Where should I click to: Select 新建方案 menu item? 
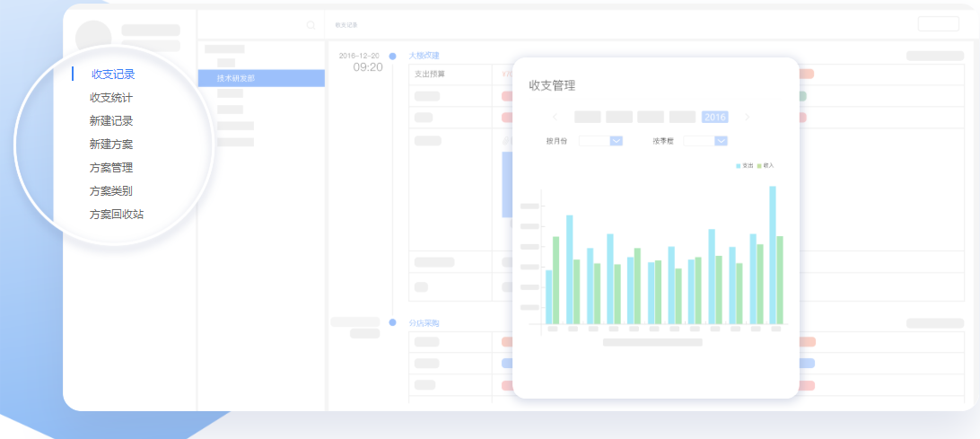(111, 145)
